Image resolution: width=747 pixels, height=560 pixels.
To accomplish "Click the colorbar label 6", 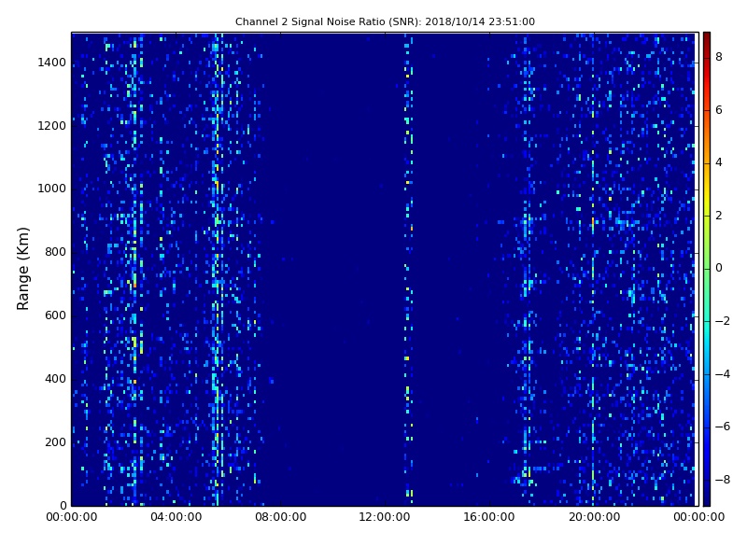I will pyautogui.click(x=719, y=110).
